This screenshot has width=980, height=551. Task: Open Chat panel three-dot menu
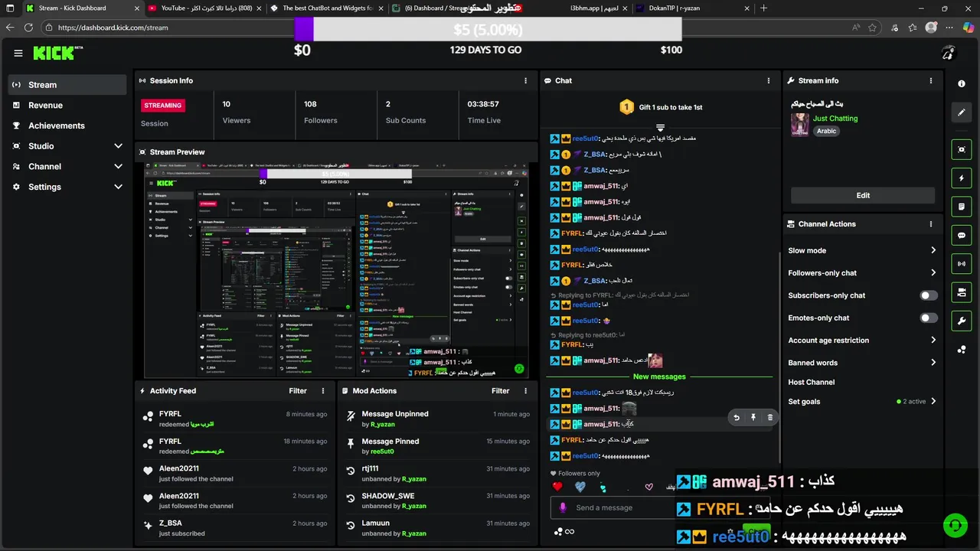[769, 80]
